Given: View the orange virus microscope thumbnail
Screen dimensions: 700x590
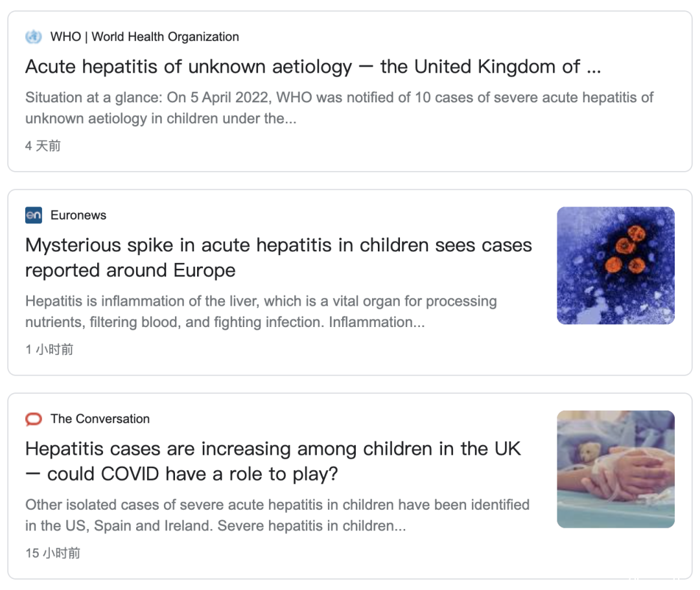Looking at the screenshot, I should point(616,266).
